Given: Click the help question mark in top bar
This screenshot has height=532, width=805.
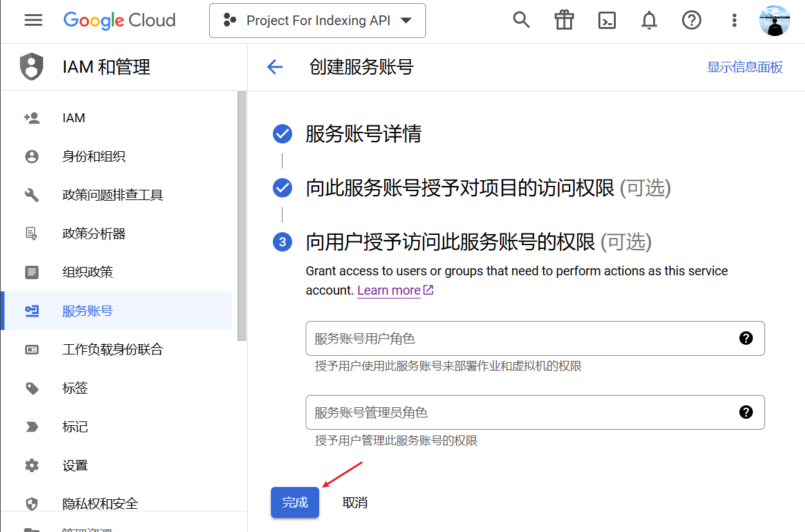Looking at the screenshot, I should [691, 21].
